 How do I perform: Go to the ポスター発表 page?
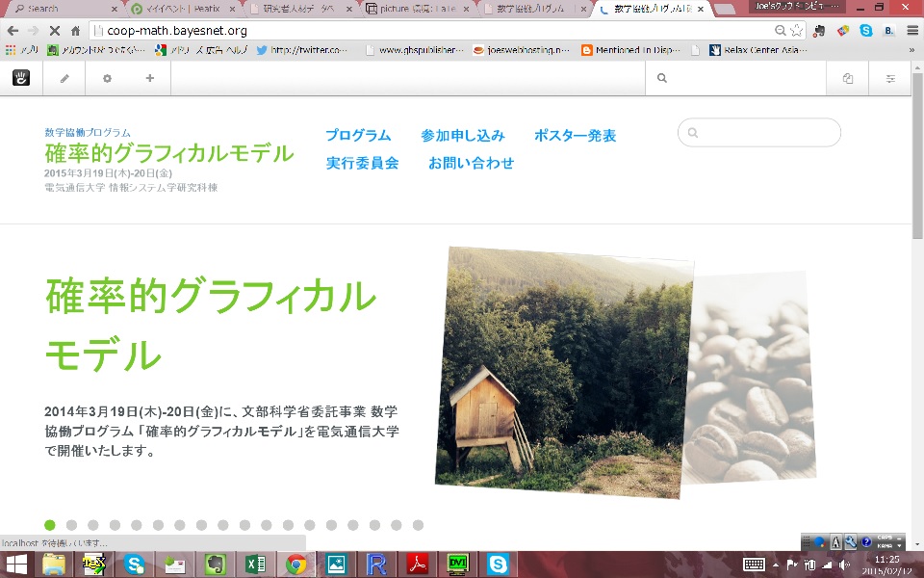(575, 136)
